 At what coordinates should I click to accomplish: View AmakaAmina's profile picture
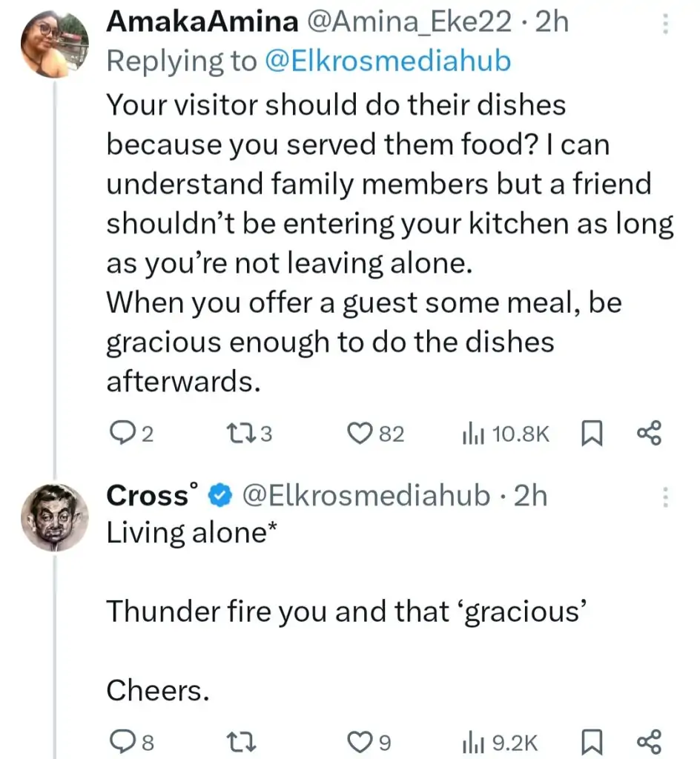pyautogui.click(x=53, y=45)
